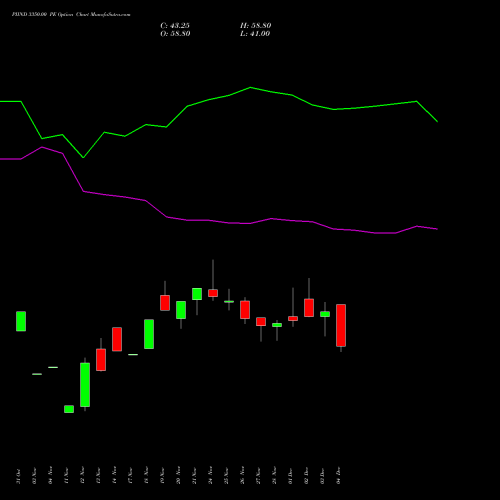
Task: Select the high value H: 58.80
Action: click(256, 26)
